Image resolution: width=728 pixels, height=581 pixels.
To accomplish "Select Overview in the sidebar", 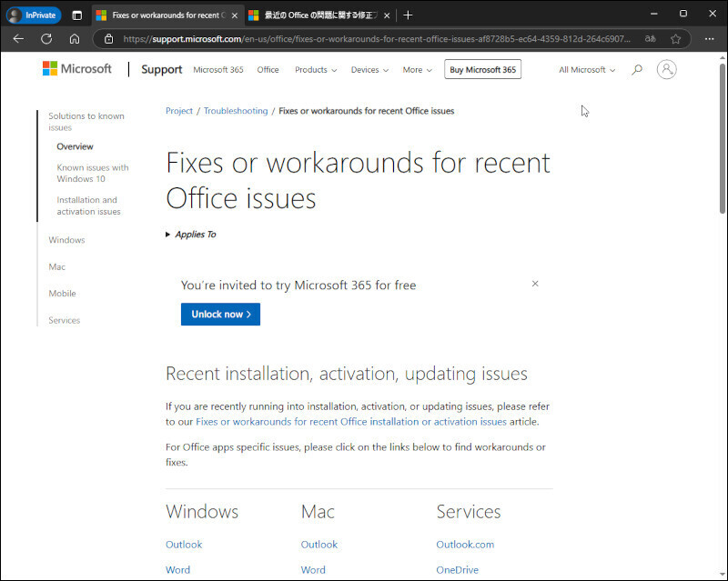I will (x=76, y=146).
